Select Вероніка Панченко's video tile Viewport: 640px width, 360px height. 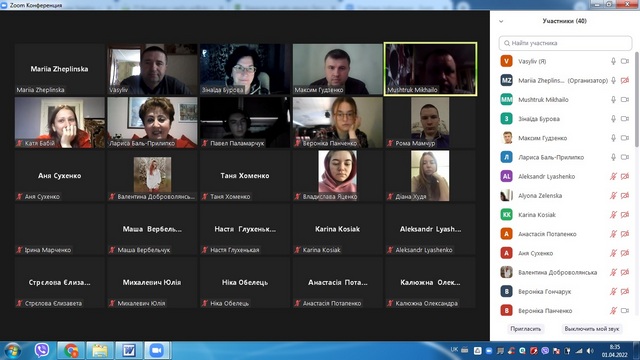point(338,122)
